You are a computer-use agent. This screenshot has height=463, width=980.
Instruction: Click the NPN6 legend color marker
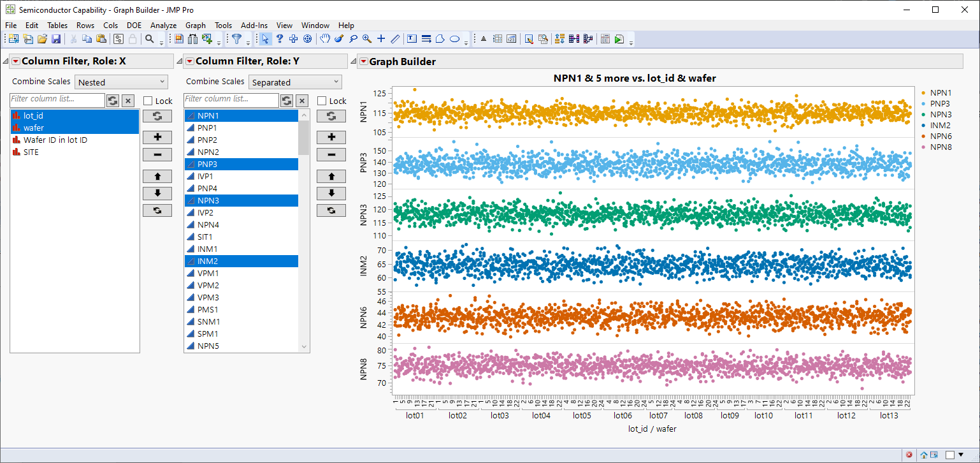point(922,136)
